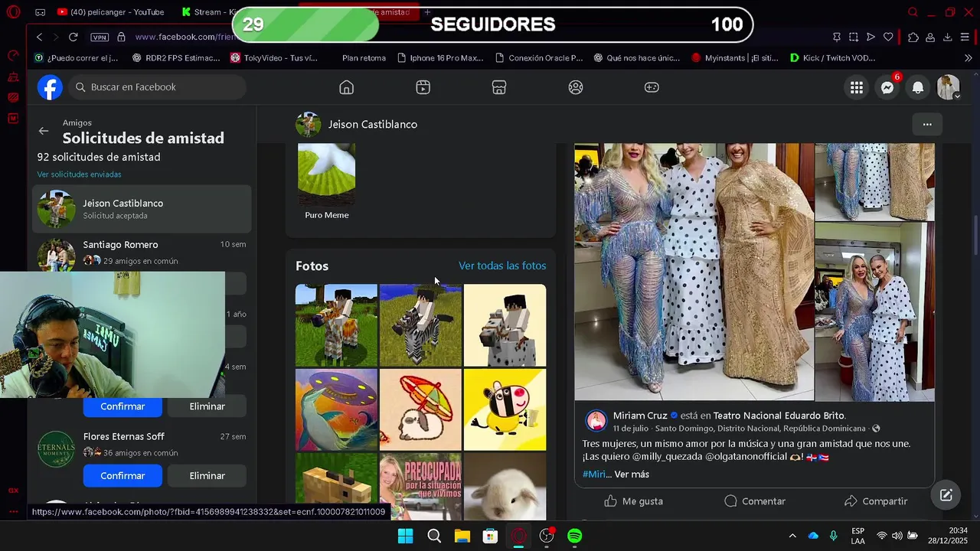Select Jeison Castiblanco accepted request
This screenshot has height=551, width=980.
(142, 209)
